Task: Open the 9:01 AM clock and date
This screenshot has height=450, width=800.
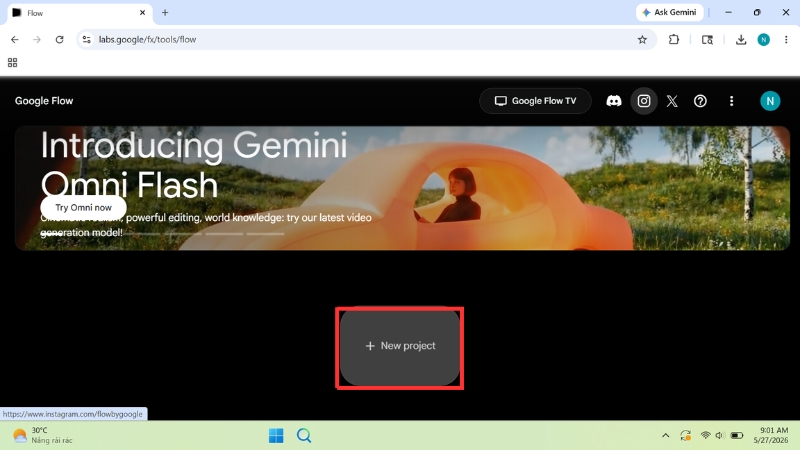Action: point(771,435)
